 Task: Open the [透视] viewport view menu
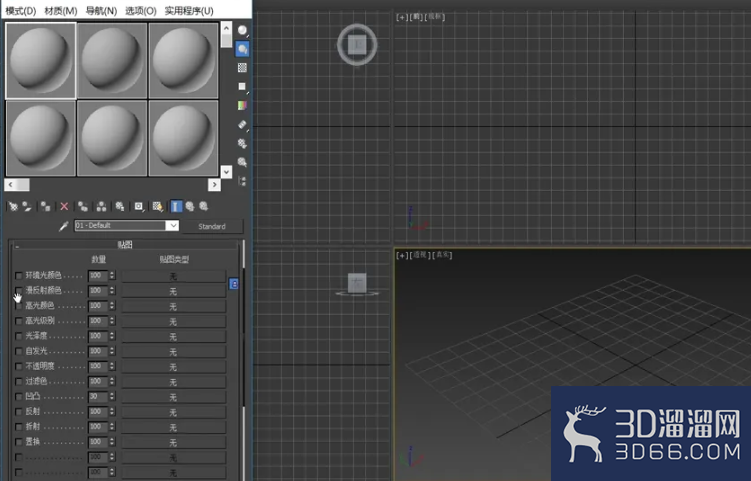(420, 255)
